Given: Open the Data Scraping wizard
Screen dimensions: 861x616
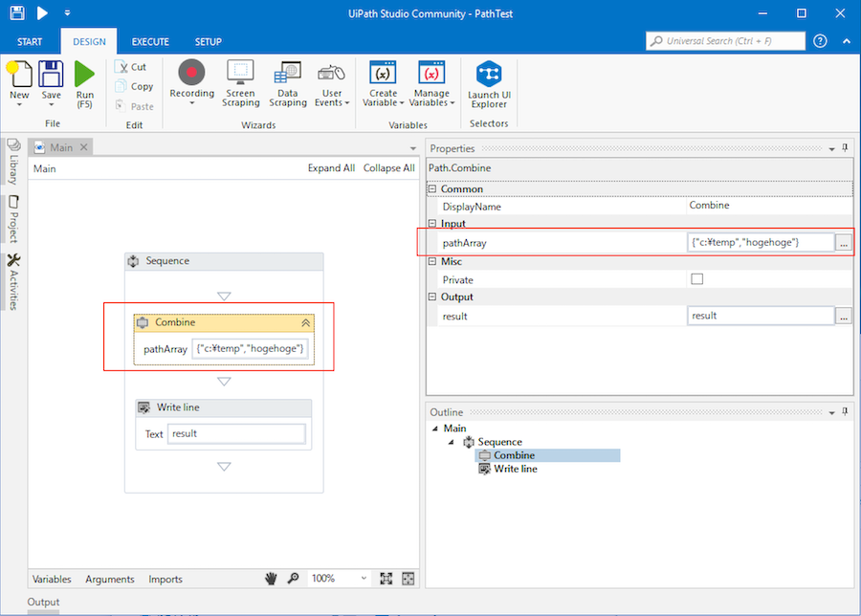Looking at the screenshot, I should click(x=288, y=83).
